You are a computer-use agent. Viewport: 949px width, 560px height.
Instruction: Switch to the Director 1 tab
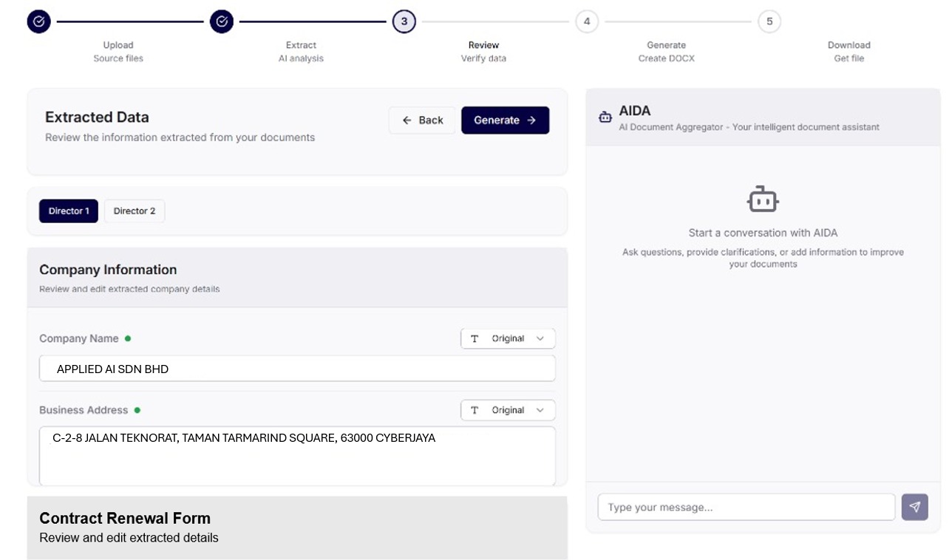point(69,211)
